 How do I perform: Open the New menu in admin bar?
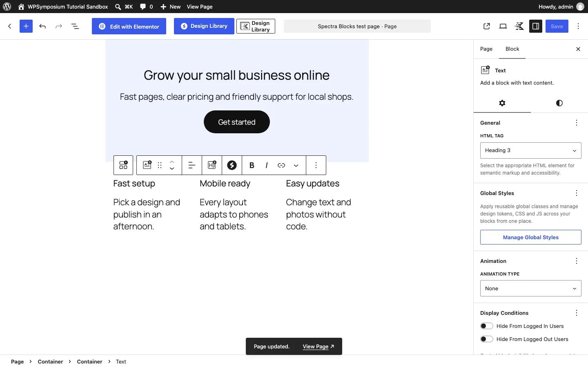coord(171,7)
